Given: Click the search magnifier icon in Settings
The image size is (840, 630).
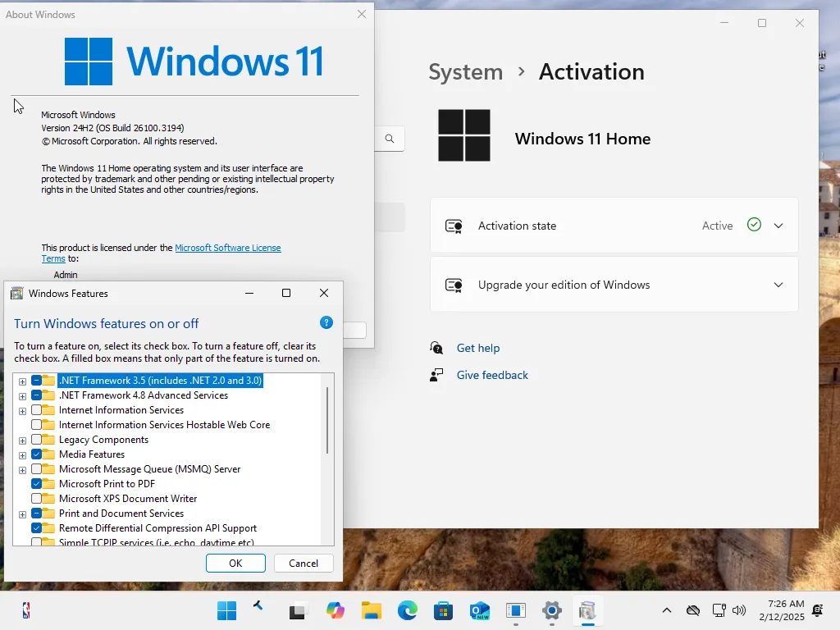Looking at the screenshot, I should pyautogui.click(x=390, y=139).
